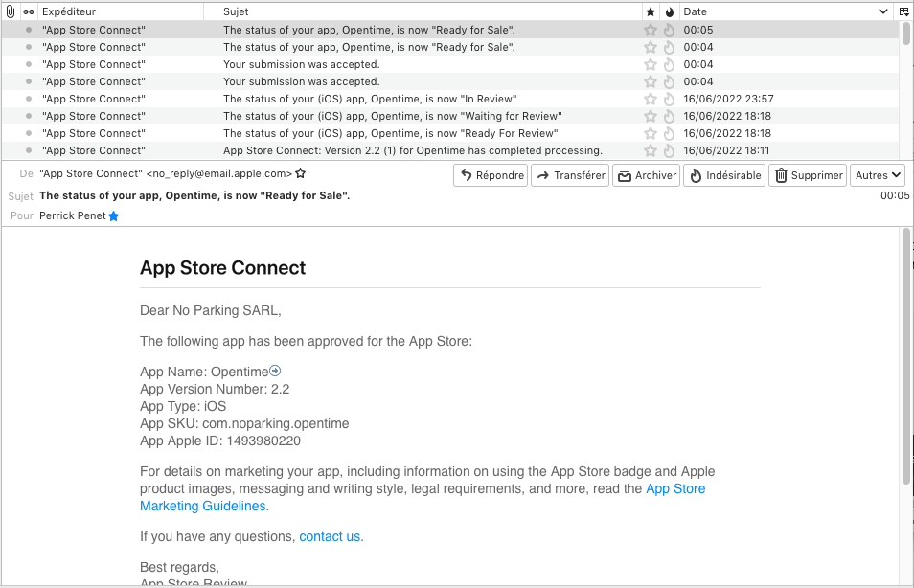Click the recipient name Perrick Penet
Viewport: 914px width, 588px height.
click(72, 216)
